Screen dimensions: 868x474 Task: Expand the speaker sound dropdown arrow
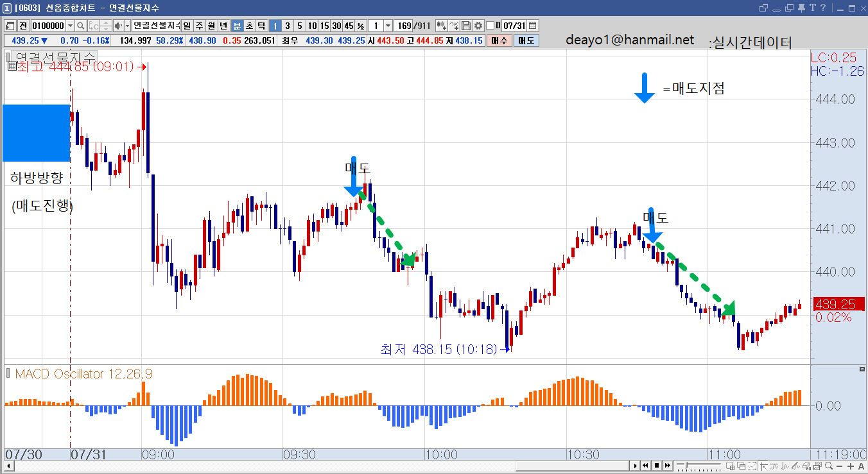126,26
